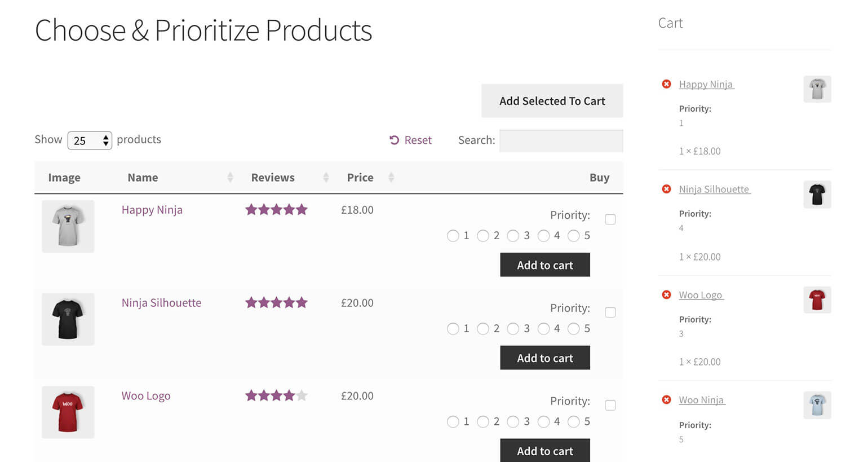The image size is (868, 462).
Task: Focus the Search input field
Action: 561,140
